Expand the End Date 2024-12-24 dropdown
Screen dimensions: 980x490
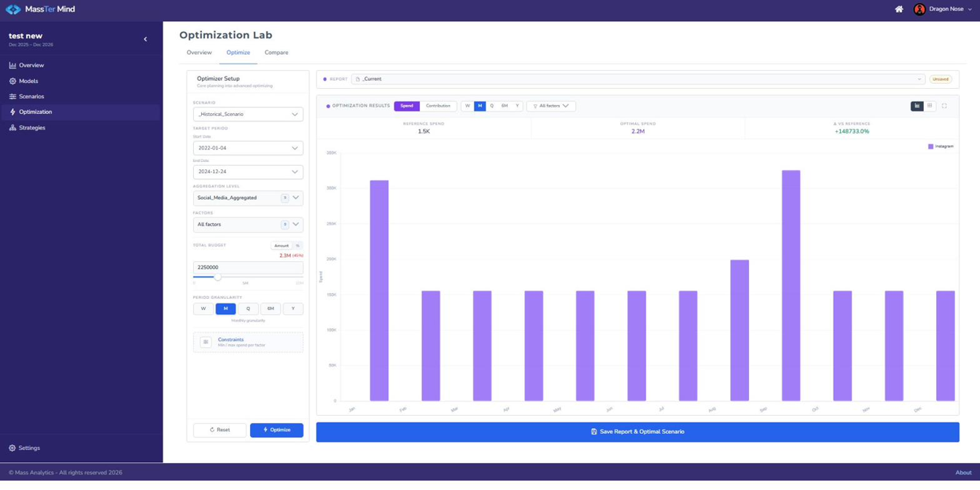[248, 172]
